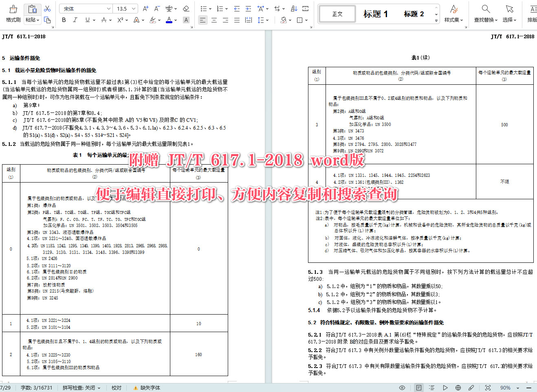This screenshot has width=537, height=392.
Task: Apply highlight color to text
Action: point(153,20)
